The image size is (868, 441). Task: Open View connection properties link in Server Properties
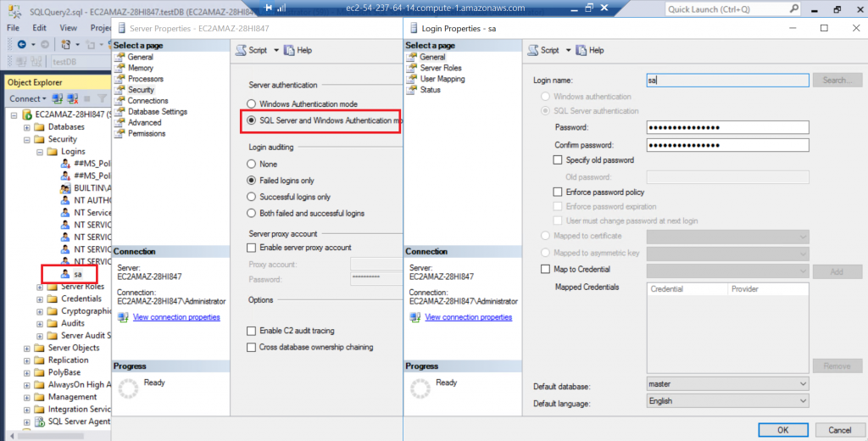[176, 317]
